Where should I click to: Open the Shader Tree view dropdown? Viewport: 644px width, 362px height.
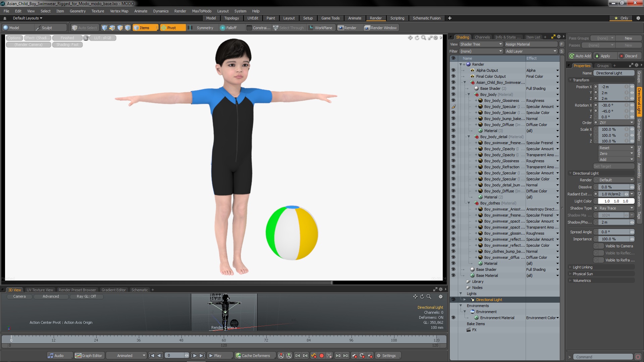(x=481, y=44)
